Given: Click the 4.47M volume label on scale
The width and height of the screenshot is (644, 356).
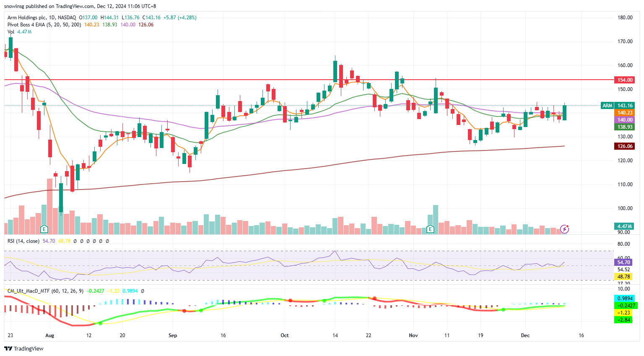Looking at the screenshot, I should (x=625, y=226).
